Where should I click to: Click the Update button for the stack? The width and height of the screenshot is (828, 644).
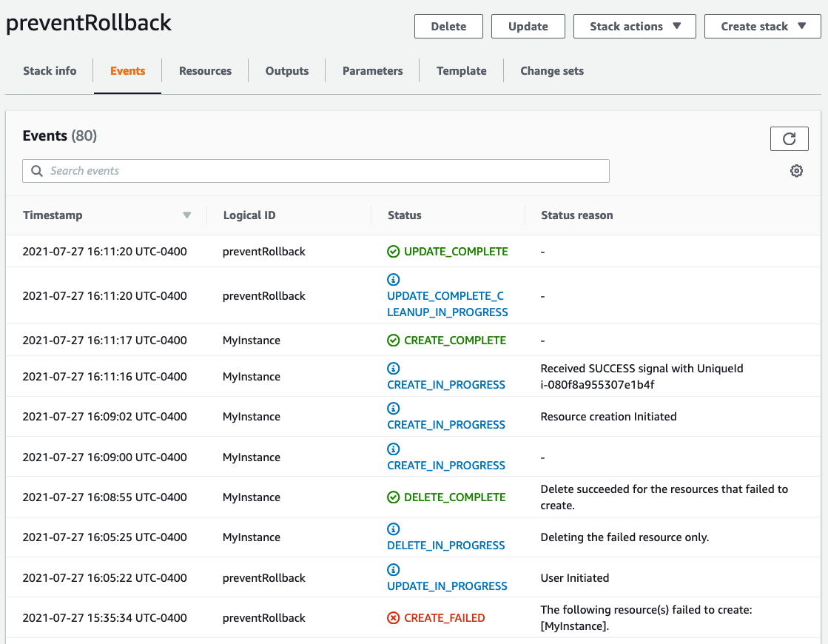(528, 26)
